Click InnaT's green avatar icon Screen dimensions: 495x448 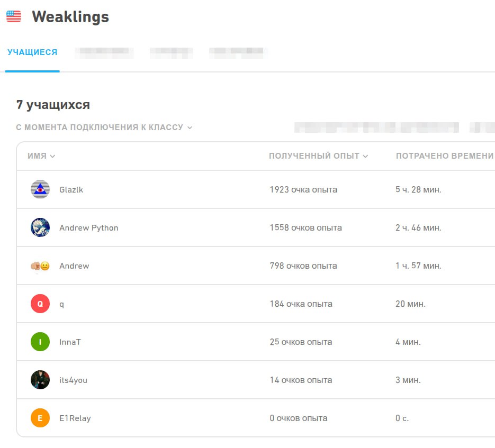pos(40,342)
